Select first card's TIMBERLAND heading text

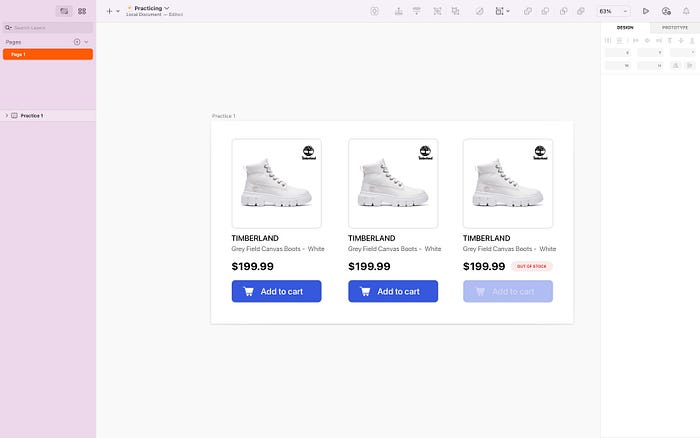pyautogui.click(x=255, y=238)
